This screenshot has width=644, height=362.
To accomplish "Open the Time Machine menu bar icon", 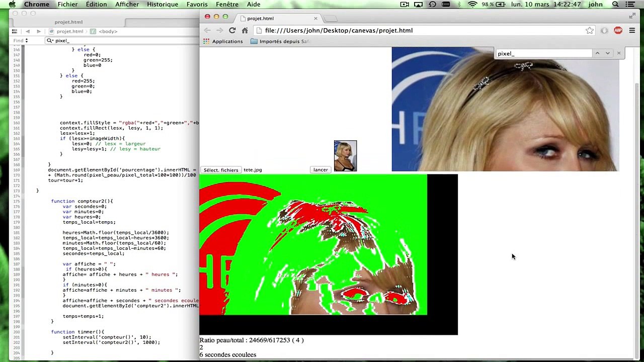I will 432,5.
